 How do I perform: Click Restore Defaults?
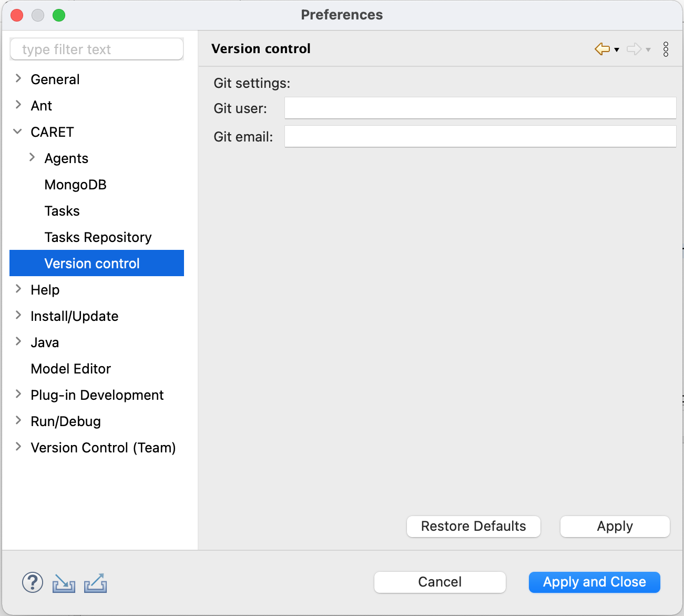473,526
